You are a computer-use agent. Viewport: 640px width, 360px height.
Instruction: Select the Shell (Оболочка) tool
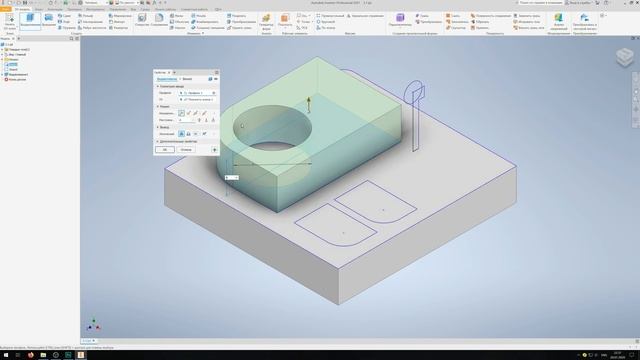[x=179, y=22]
